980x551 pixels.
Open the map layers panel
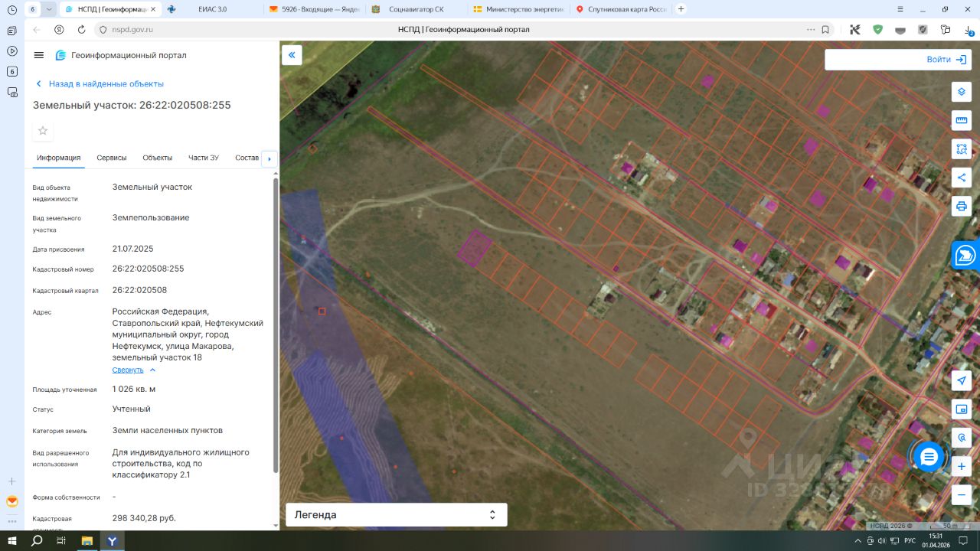(x=962, y=92)
